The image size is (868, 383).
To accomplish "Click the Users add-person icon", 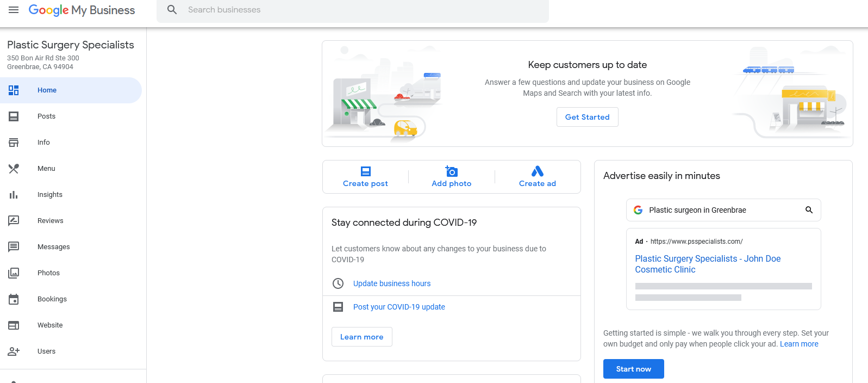I will (14, 351).
